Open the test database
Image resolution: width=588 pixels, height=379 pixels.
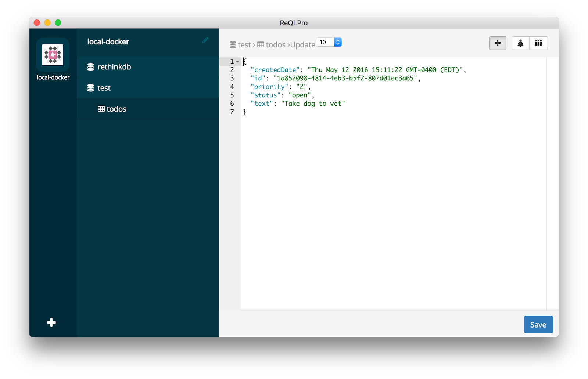148,88
